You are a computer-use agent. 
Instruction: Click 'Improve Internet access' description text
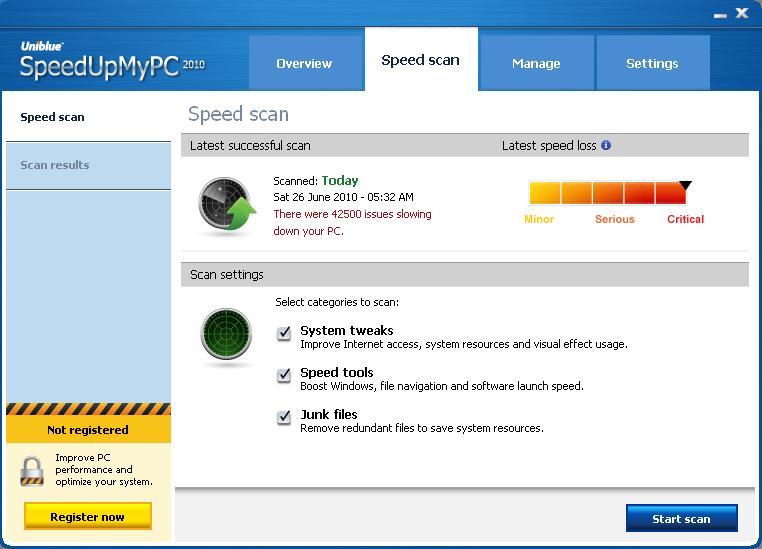tap(464, 344)
